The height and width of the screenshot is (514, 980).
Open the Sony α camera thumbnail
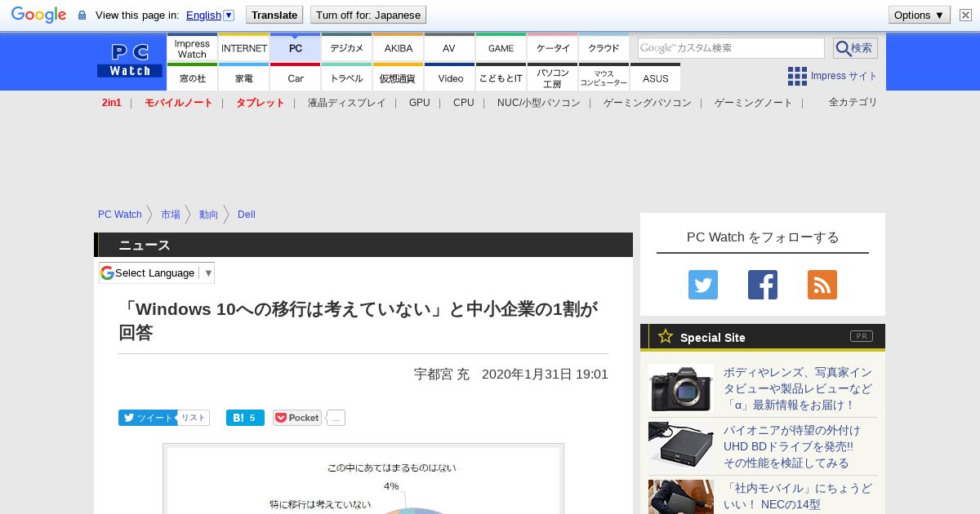click(x=681, y=388)
